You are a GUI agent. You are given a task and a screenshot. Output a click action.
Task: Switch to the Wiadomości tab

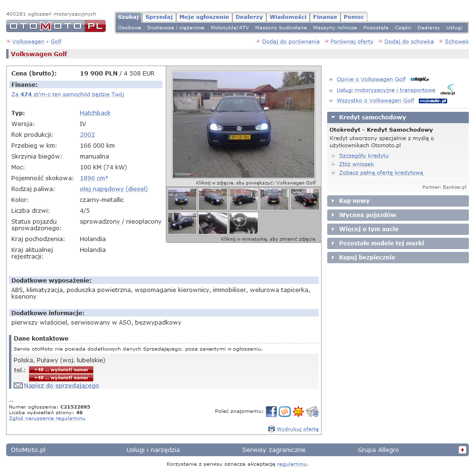pyautogui.click(x=288, y=17)
